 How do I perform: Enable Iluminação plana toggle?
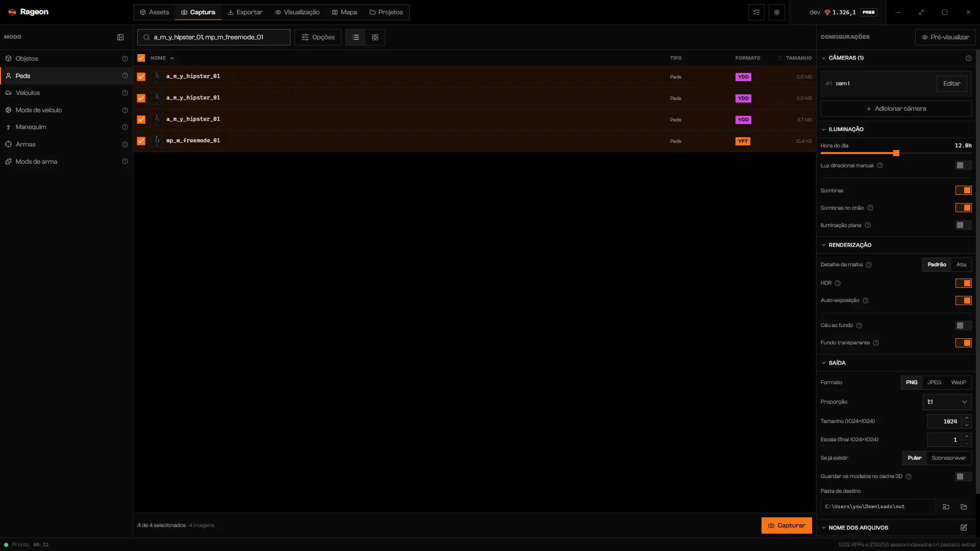(x=964, y=225)
